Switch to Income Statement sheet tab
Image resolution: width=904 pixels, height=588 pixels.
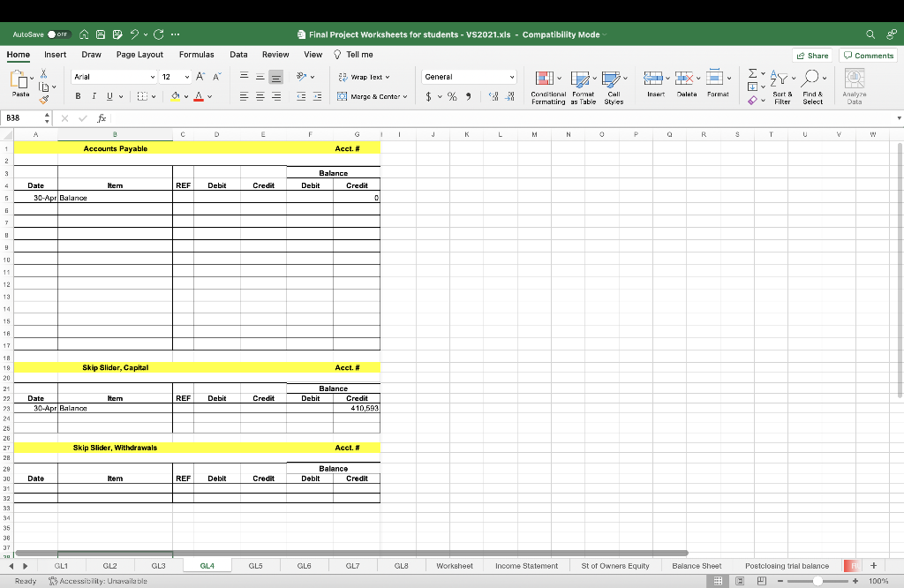pyautogui.click(x=526, y=566)
